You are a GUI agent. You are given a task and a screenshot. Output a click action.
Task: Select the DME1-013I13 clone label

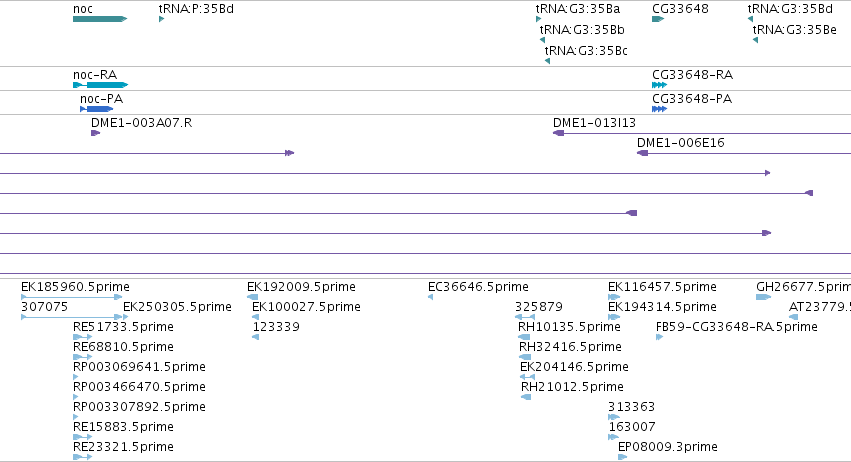[x=594, y=123]
